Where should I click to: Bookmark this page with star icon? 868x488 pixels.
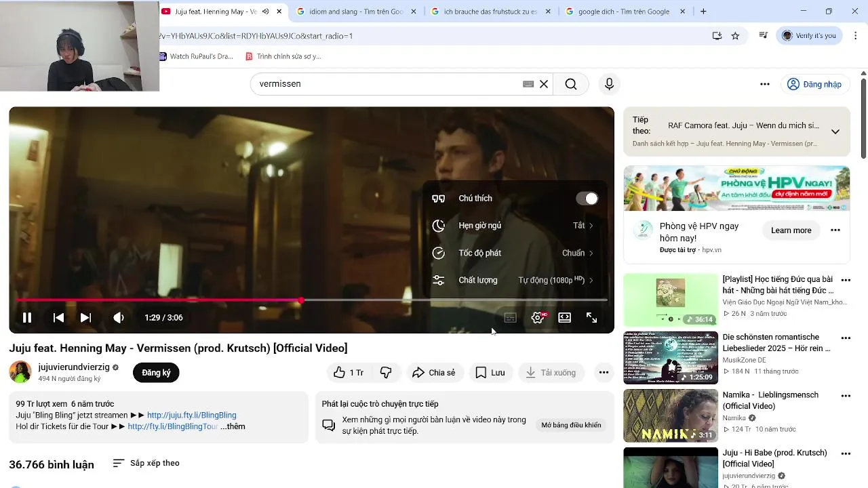735,36
